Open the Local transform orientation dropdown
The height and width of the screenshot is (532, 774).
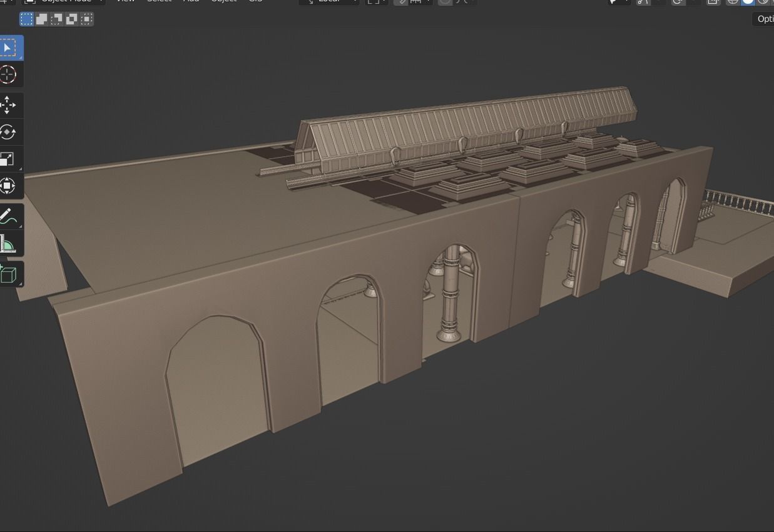tap(329, 2)
